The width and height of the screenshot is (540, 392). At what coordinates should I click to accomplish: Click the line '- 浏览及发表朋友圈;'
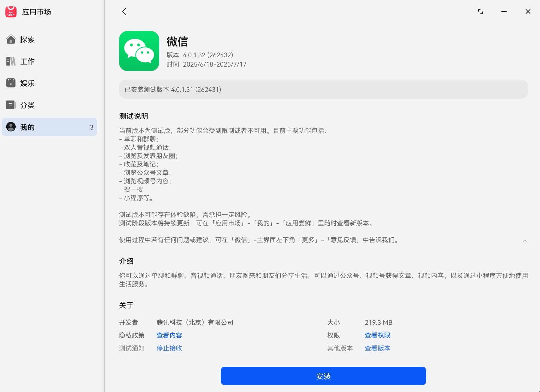(148, 156)
